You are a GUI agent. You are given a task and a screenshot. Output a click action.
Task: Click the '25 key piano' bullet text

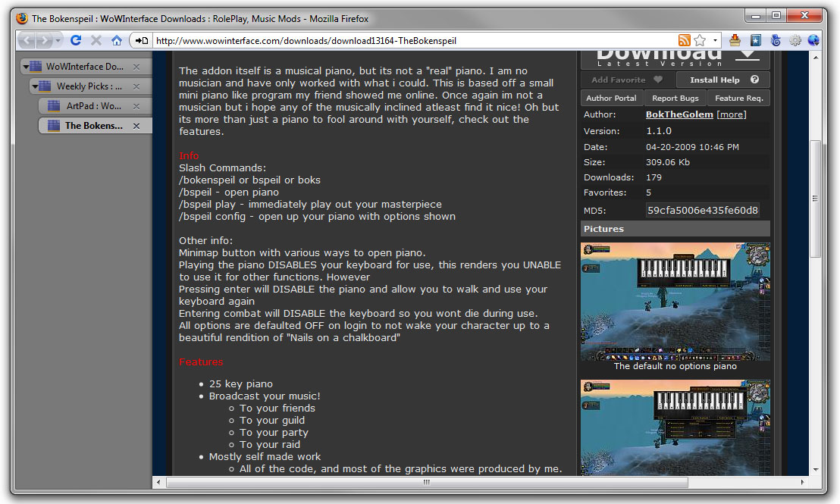(x=241, y=384)
